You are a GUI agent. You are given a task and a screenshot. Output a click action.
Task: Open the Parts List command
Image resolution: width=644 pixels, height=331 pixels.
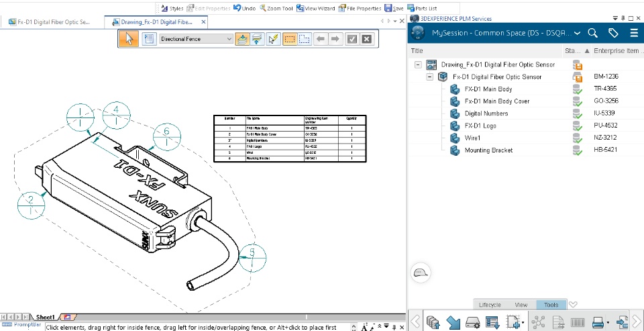pos(422,8)
